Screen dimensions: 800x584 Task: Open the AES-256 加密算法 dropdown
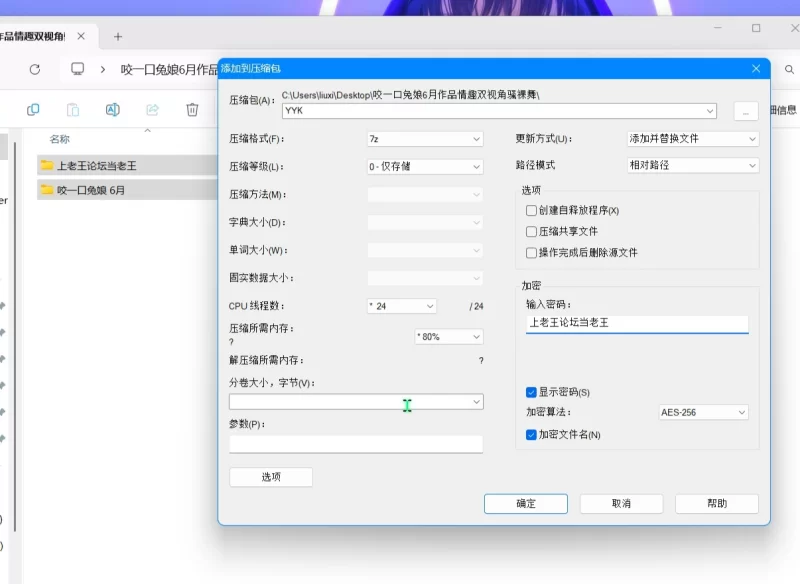coord(703,412)
